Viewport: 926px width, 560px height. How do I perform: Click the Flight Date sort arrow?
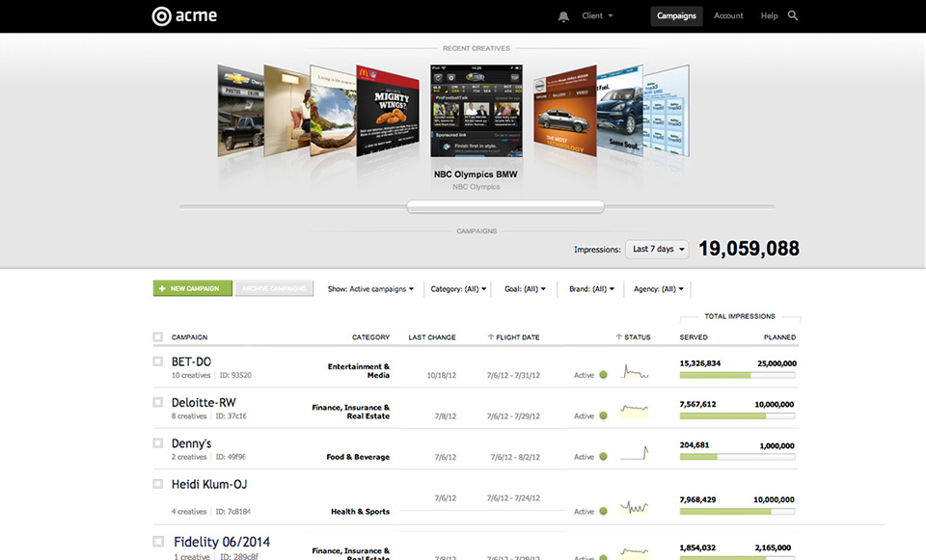tap(490, 337)
